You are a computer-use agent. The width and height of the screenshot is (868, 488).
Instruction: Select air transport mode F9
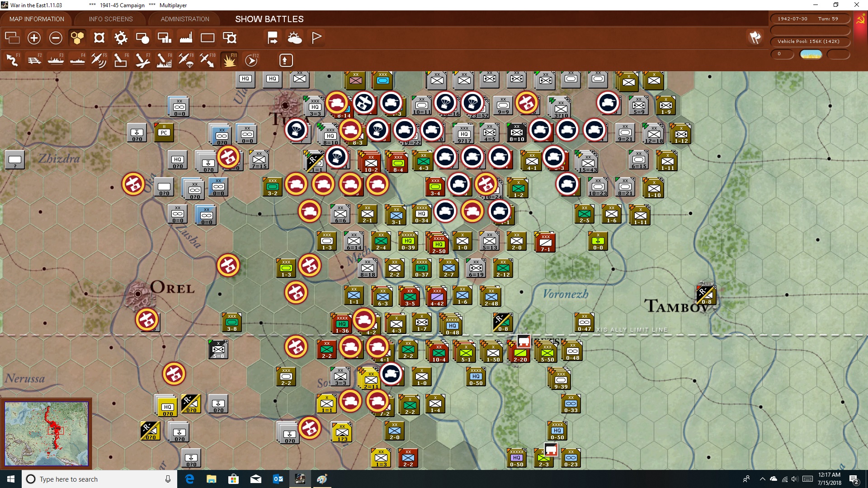[x=186, y=60]
